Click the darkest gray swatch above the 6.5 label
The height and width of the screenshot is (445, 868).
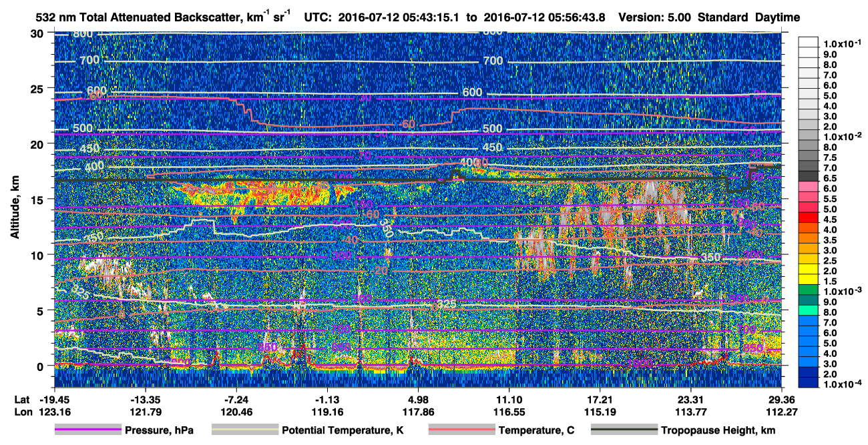click(x=809, y=175)
